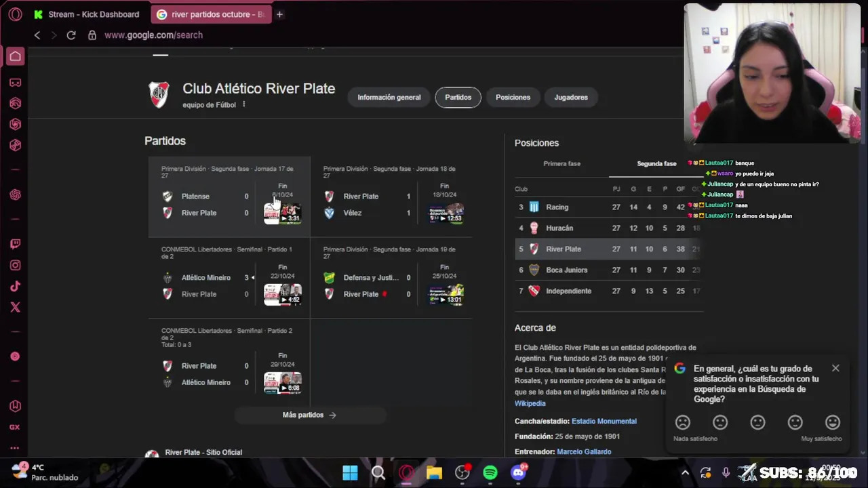Select the 'Partidos' tab chip
This screenshot has height=488, width=868.
click(458, 97)
